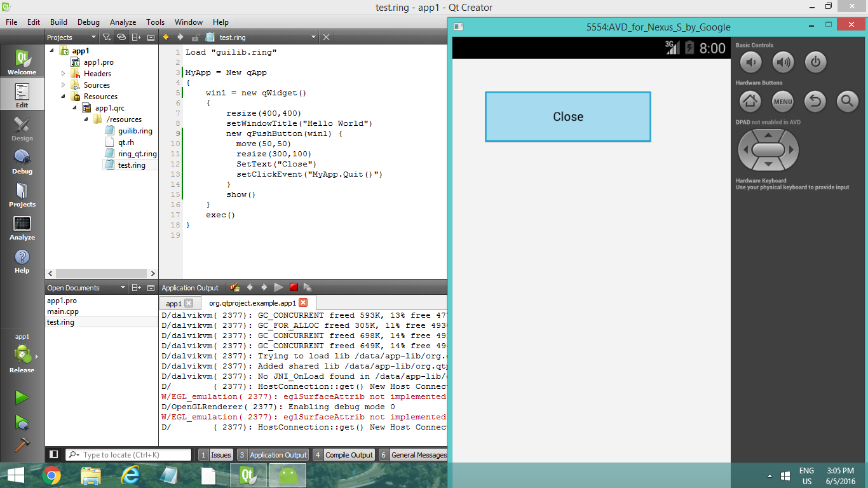This screenshot has height=488, width=868.
Task: Run the project with the green arrow
Action: click(22, 398)
